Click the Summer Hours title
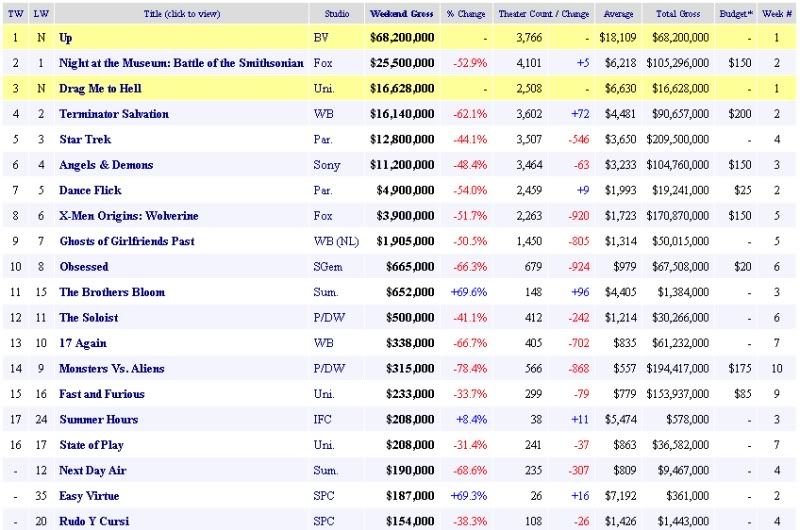The image size is (800, 530). click(x=98, y=419)
